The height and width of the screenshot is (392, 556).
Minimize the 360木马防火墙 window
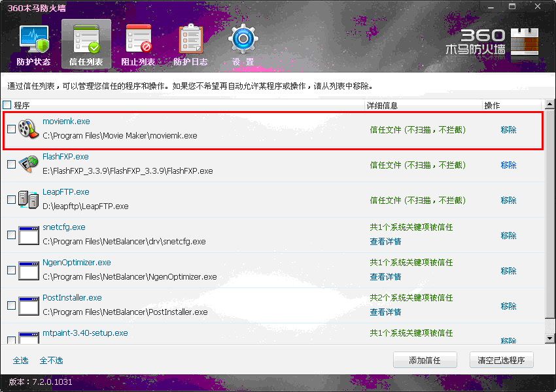[491, 7]
